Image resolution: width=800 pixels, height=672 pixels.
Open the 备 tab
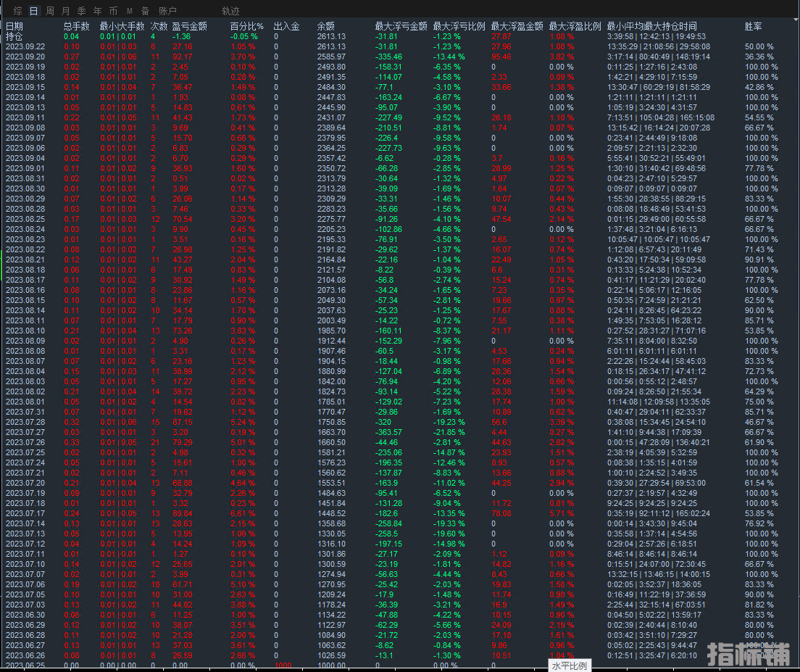(x=146, y=11)
